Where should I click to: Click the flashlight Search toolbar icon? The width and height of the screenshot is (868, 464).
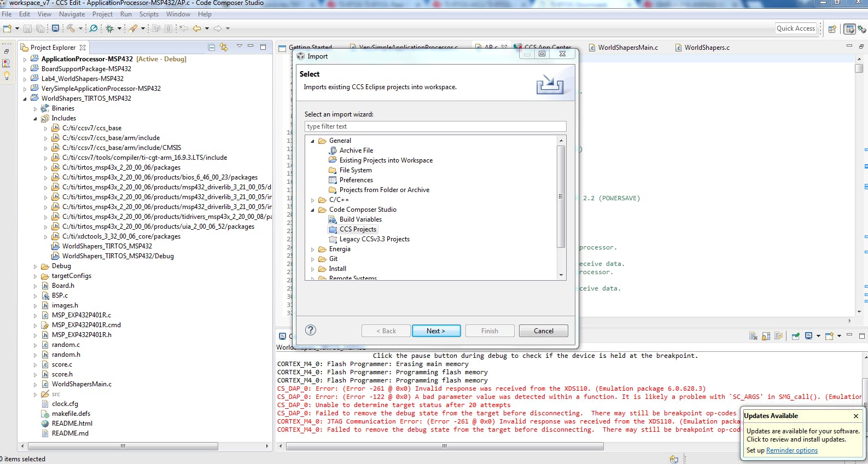tap(133, 28)
